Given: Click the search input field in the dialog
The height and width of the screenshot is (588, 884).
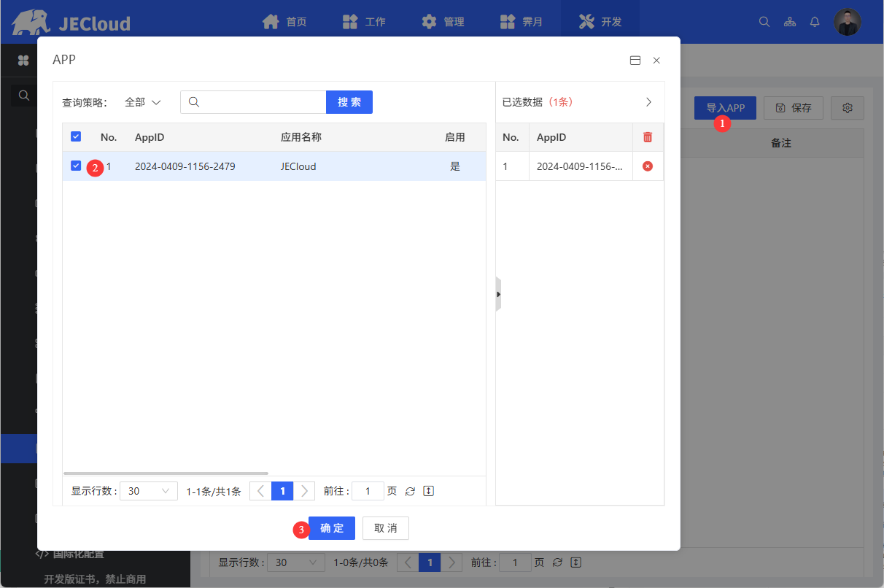Looking at the screenshot, I should coord(261,102).
